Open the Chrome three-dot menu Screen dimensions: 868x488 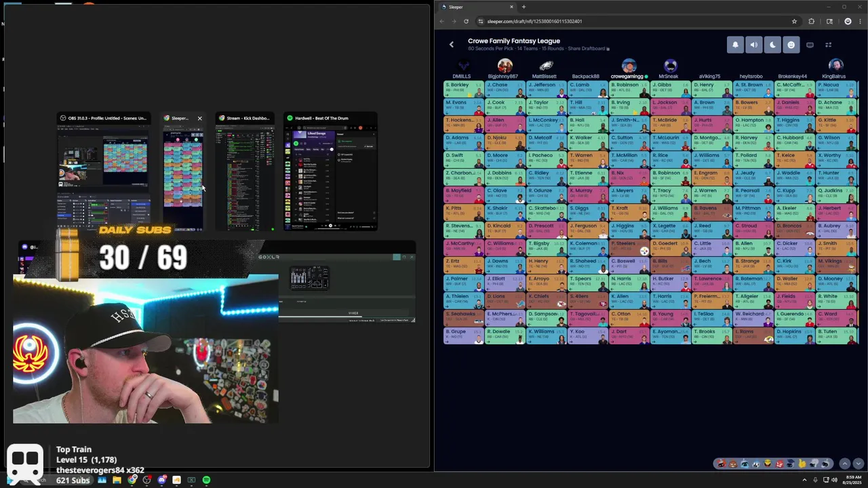[x=861, y=21]
